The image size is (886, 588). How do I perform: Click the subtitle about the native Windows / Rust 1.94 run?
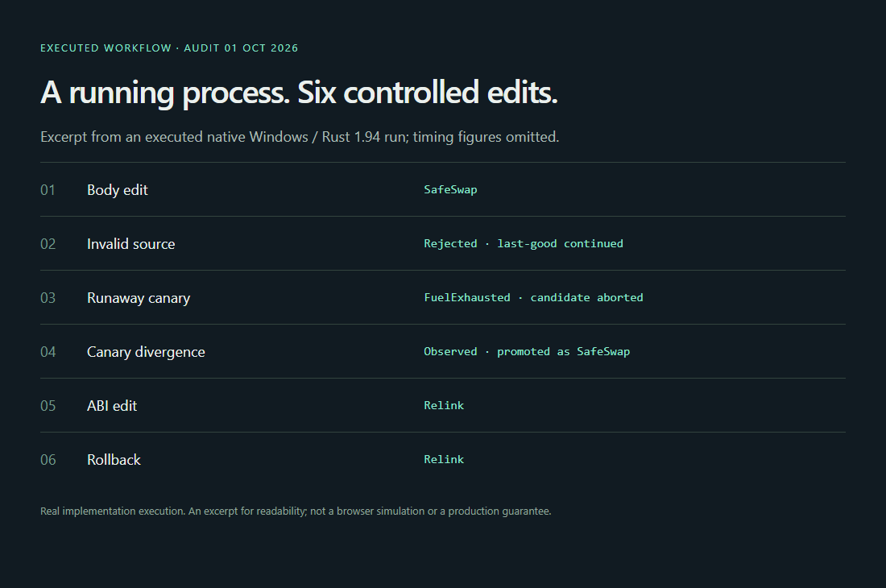tap(300, 137)
